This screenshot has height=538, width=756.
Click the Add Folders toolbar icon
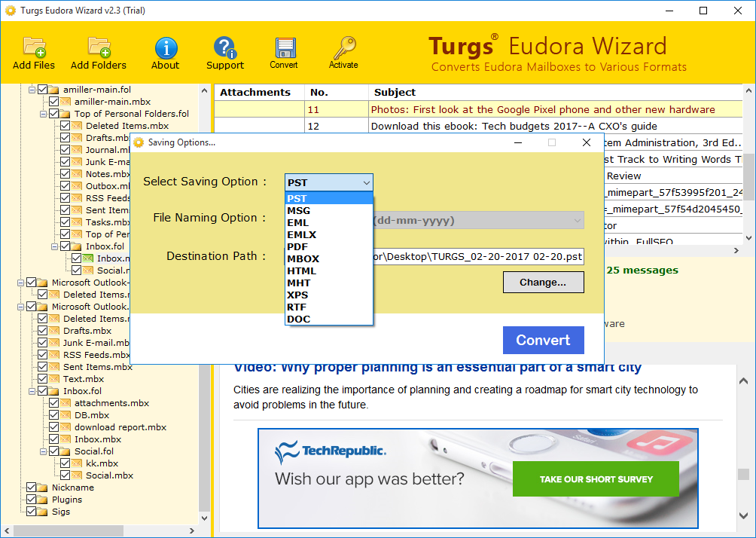tap(99, 47)
